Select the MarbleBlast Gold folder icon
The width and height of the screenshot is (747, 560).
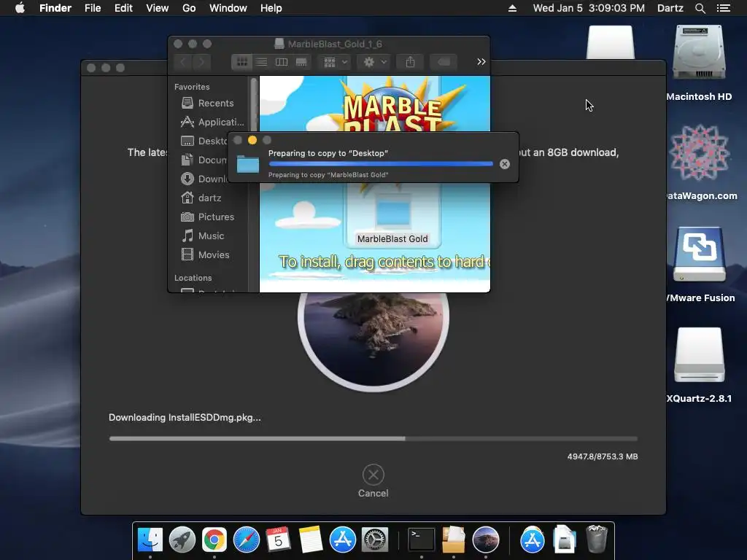click(392, 212)
